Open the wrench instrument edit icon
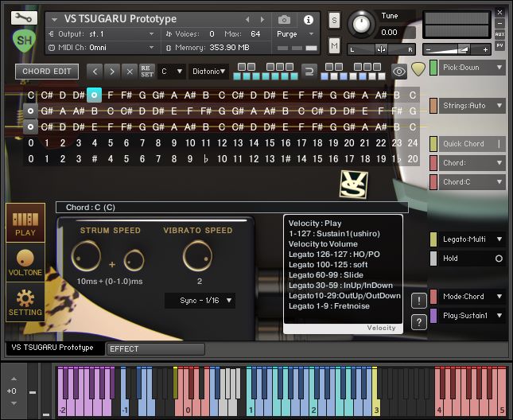This screenshot has width=513, height=420. pos(25,17)
